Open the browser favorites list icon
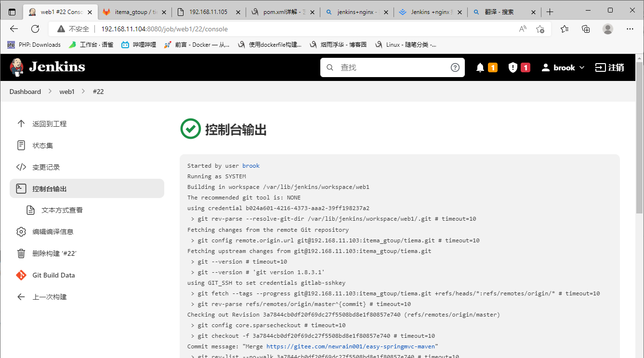Image resolution: width=644 pixels, height=358 pixels. pyautogui.click(x=565, y=29)
